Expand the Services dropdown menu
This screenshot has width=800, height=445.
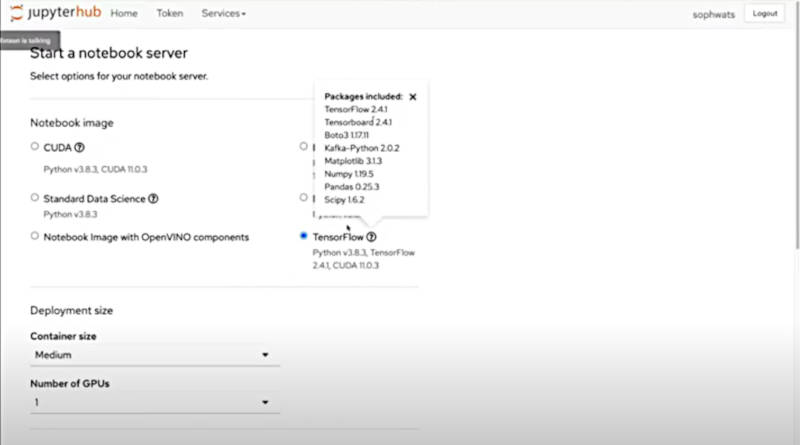(223, 13)
